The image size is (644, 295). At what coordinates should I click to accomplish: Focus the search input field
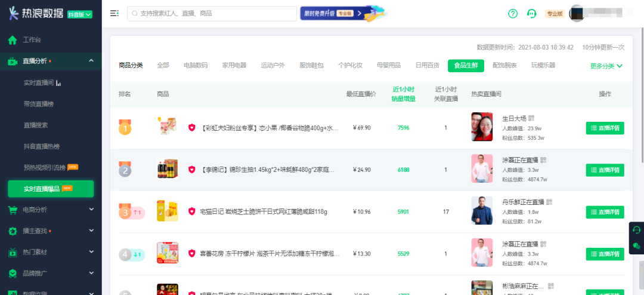click(x=212, y=14)
